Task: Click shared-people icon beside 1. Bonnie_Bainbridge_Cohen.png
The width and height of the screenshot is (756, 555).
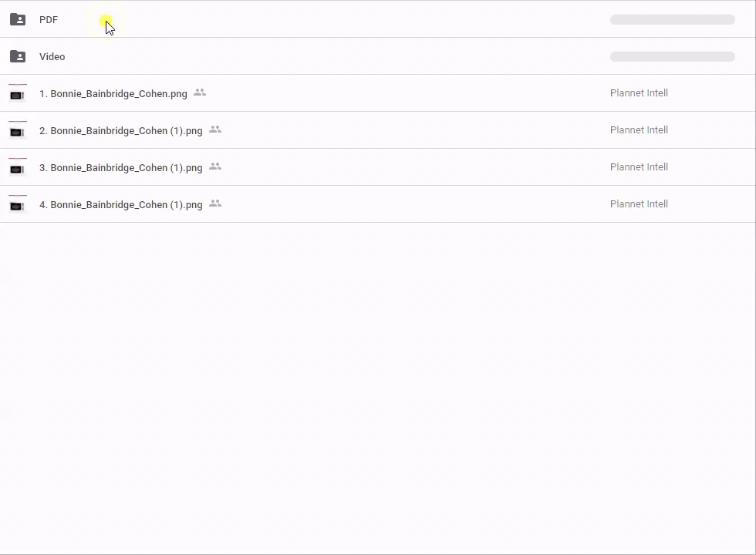Action: coord(200,93)
